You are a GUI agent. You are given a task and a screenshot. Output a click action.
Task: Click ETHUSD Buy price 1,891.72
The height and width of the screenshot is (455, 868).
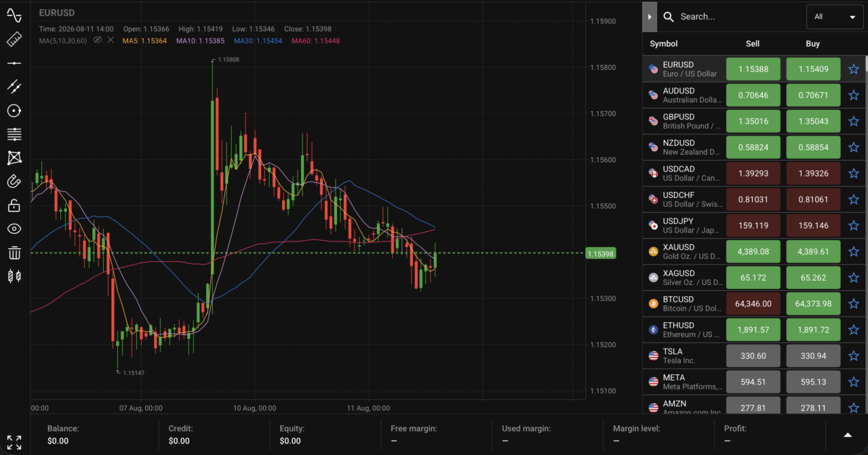coord(813,330)
